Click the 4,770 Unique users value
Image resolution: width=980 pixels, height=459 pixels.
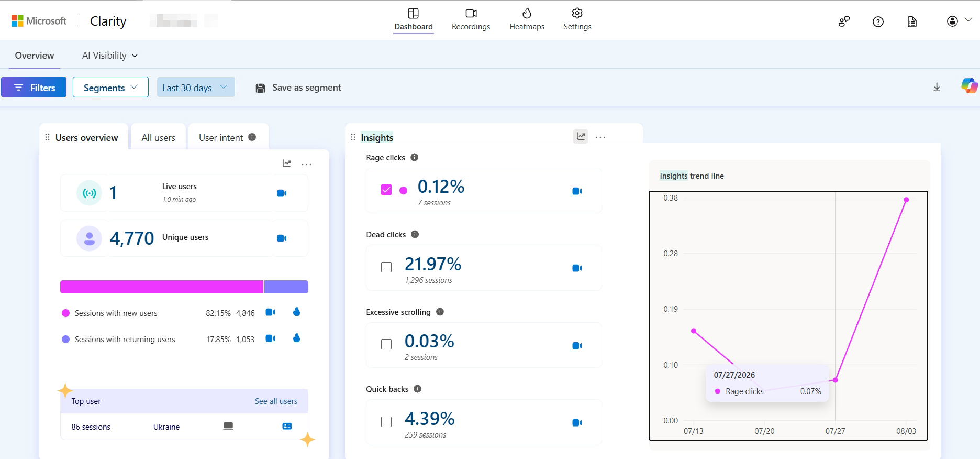(132, 238)
